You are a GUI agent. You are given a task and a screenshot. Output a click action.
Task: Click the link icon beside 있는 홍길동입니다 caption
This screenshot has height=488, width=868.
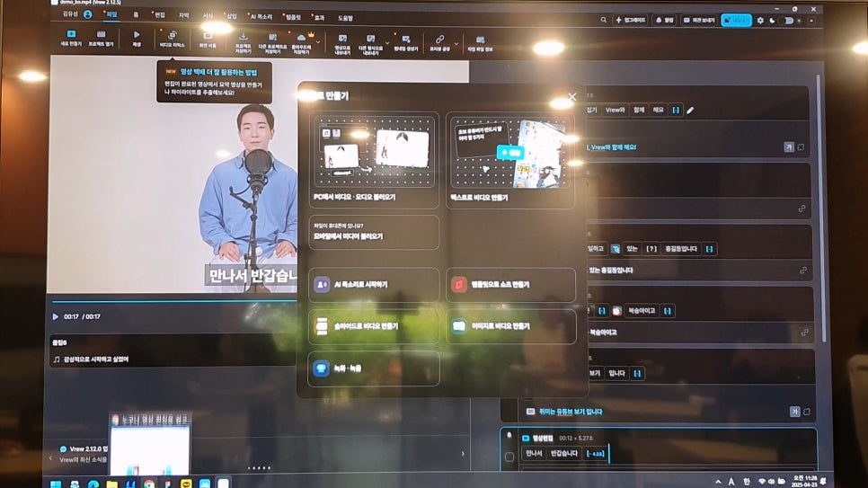(802, 271)
